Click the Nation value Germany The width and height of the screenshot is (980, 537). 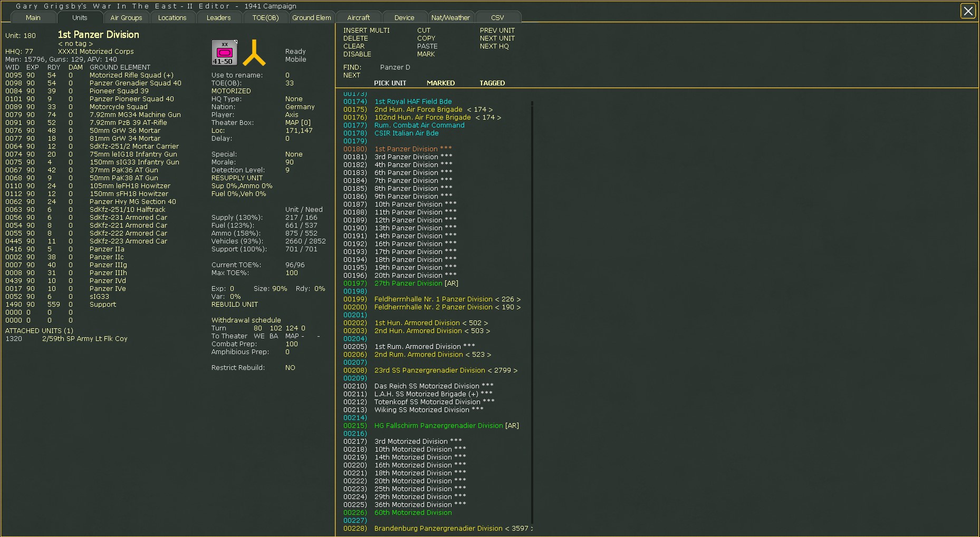(x=300, y=107)
